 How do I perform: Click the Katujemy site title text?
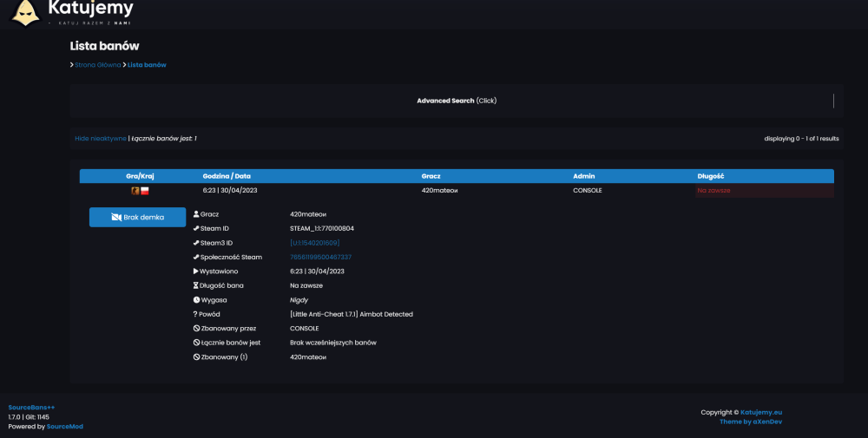[91, 8]
